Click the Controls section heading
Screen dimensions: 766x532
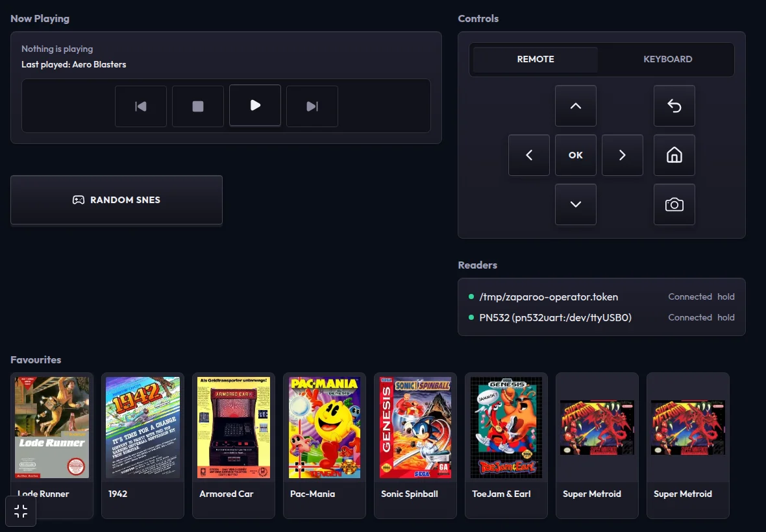[x=478, y=19]
